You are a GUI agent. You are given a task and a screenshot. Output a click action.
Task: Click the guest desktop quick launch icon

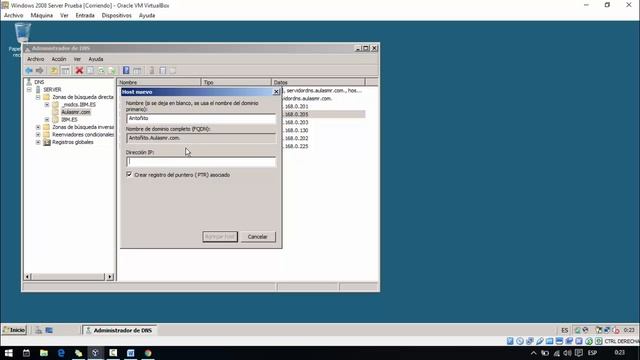point(49,330)
